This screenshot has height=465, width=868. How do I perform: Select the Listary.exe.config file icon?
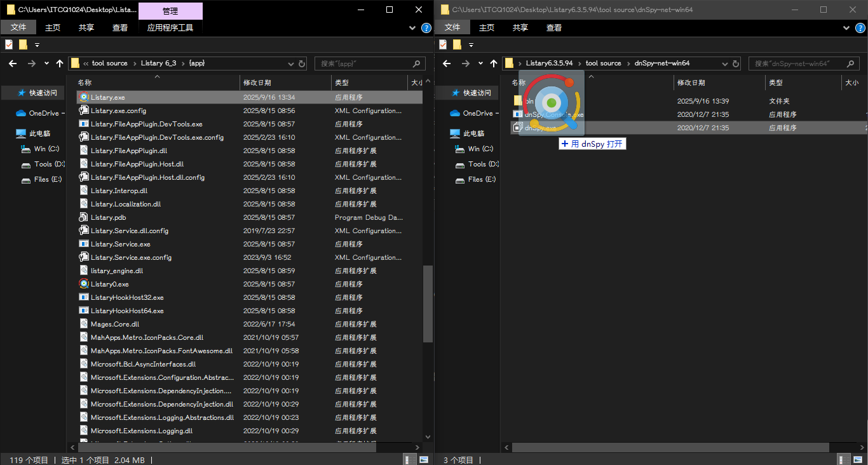click(x=83, y=111)
